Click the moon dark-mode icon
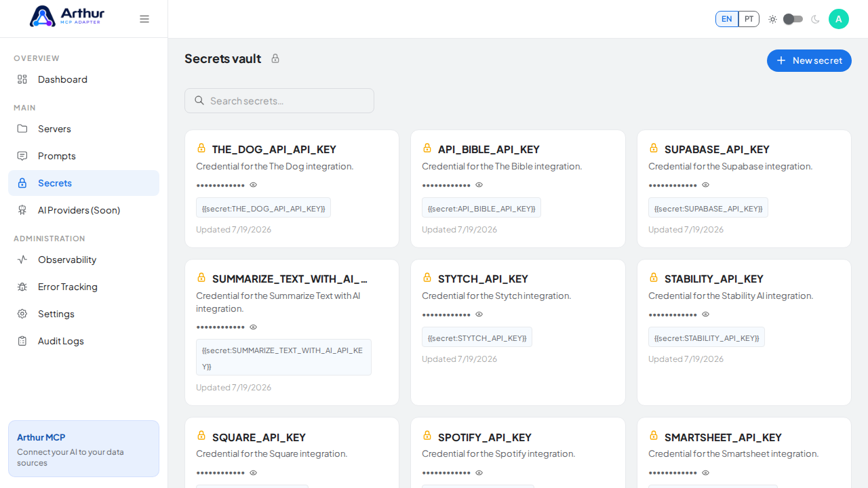868x488 pixels. click(815, 19)
